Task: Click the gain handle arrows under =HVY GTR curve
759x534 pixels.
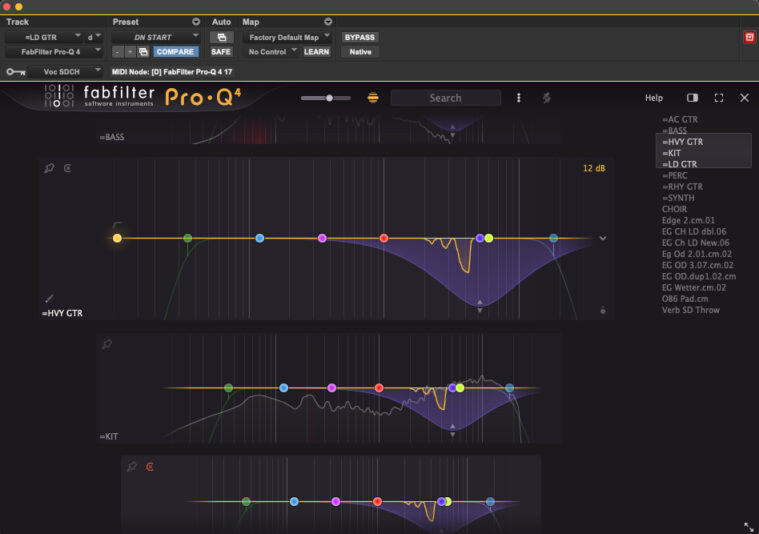Action: [480, 306]
